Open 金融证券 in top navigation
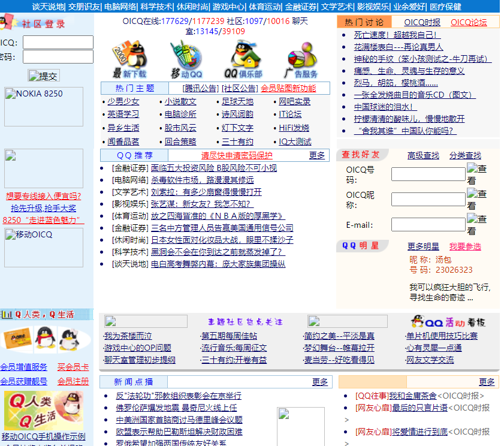This screenshot has height=446, width=504. pos(301,7)
